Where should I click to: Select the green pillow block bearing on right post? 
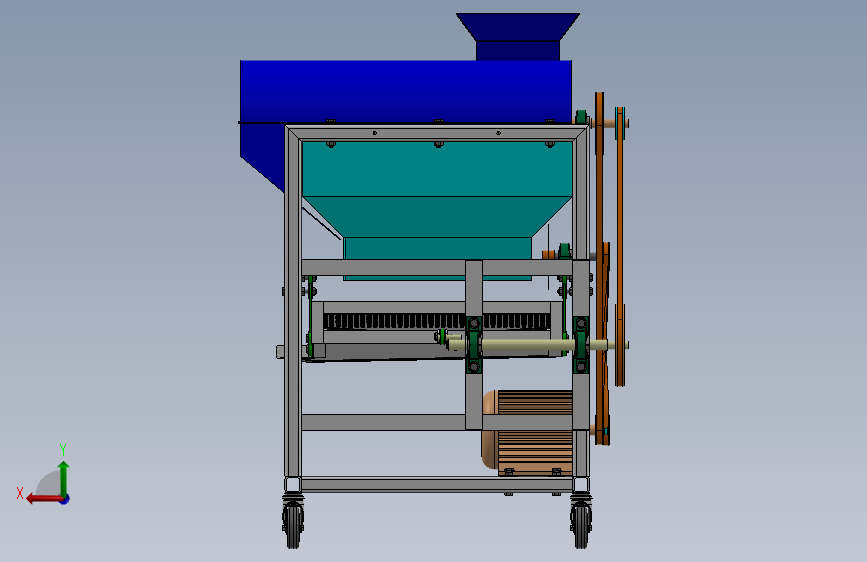[x=581, y=344]
